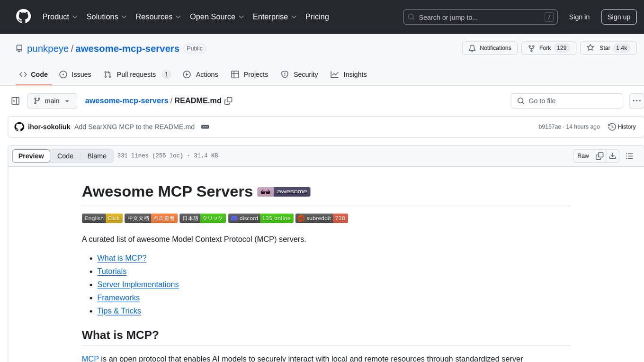Click the 331 lines file info text
Image resolution: width=644 pixels, height=362 pixels.
click(168, 156)
